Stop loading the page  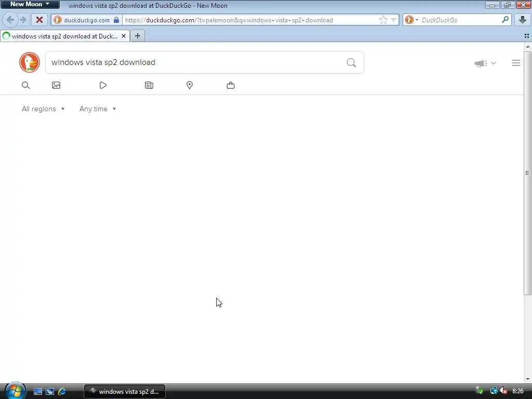click(x=39, y=20)
